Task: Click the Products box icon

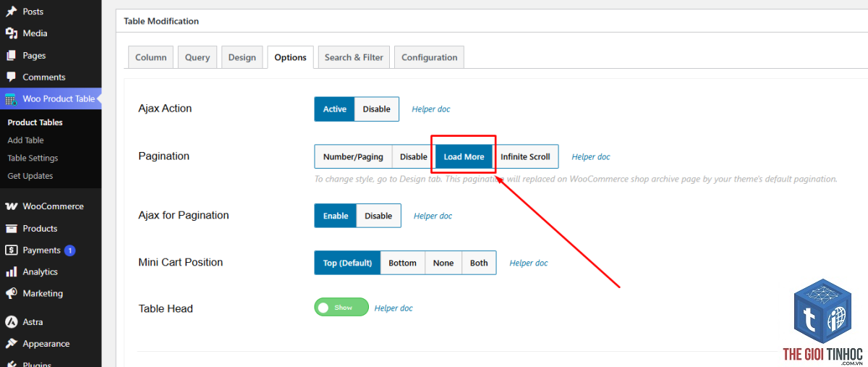Action: [x=12, y=228]
